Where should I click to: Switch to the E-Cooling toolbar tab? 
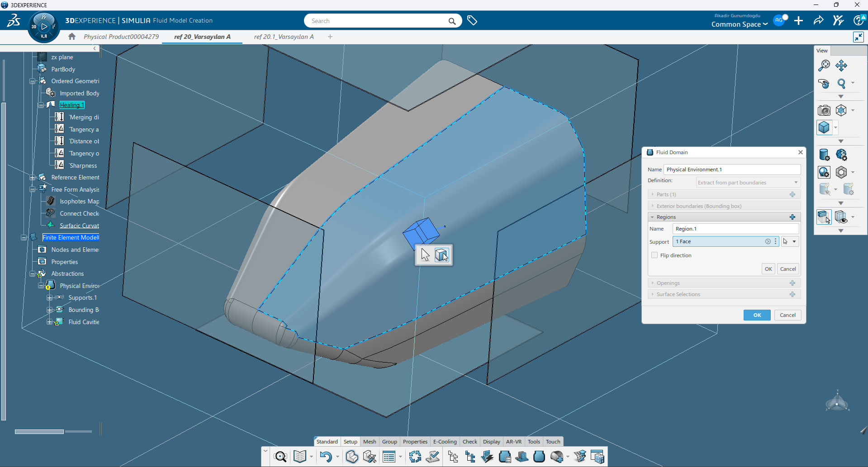coord(445,442)
